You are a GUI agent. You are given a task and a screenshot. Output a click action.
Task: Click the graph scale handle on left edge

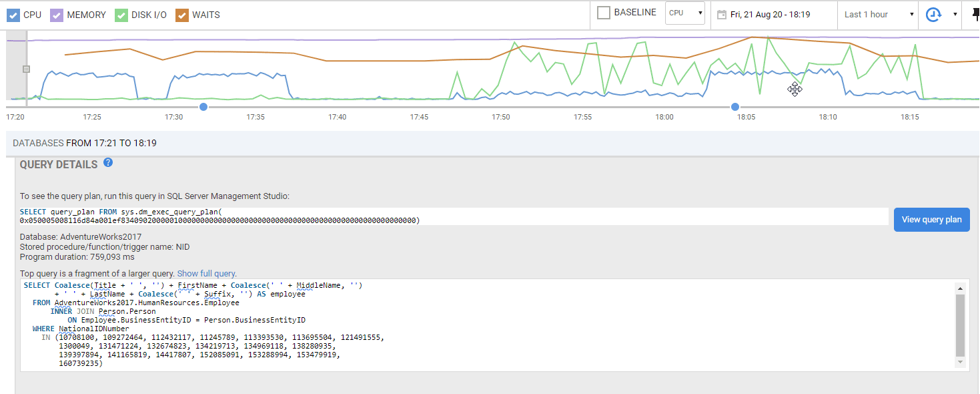coord(26,69)
